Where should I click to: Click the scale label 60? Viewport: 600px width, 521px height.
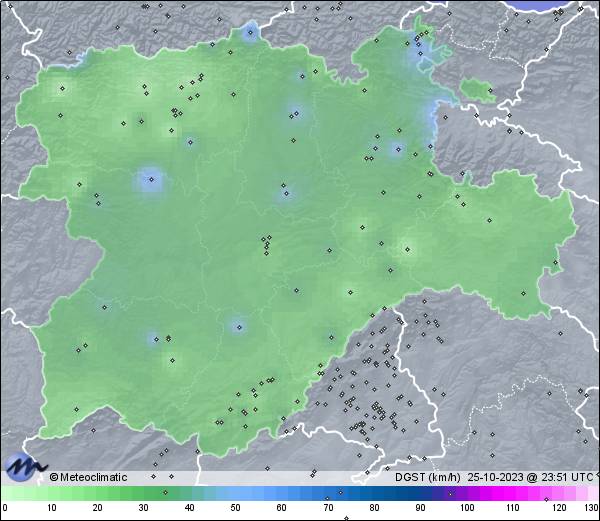click(x=282, y=508)
